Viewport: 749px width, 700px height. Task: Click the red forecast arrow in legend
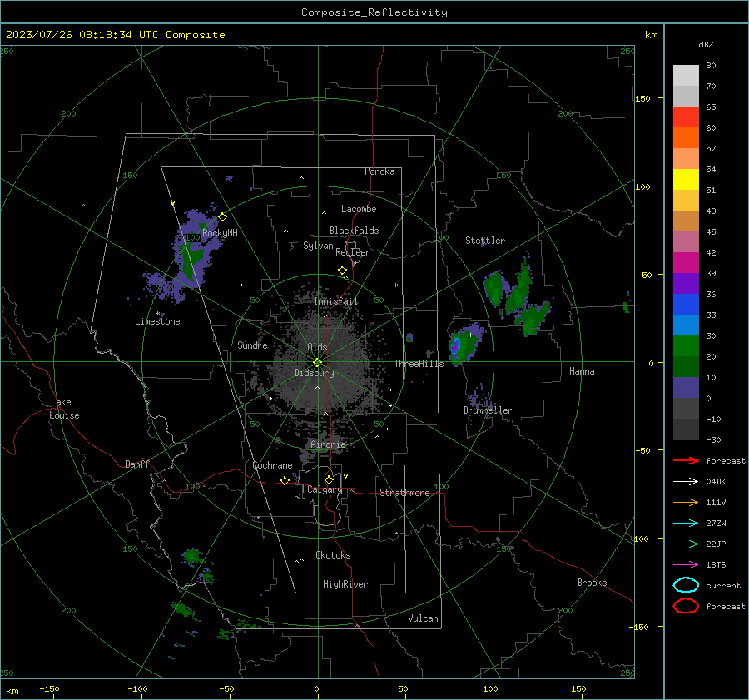tap(686, 460)
